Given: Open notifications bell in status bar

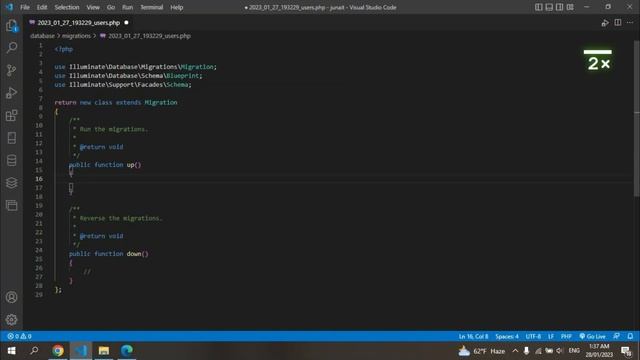Looking at the screenshot, I should pos(630,336).
